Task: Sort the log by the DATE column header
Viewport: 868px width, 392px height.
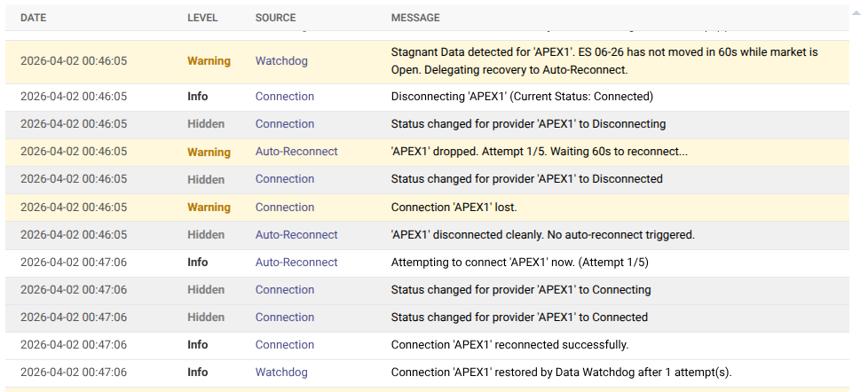Action: coord(34,18)
